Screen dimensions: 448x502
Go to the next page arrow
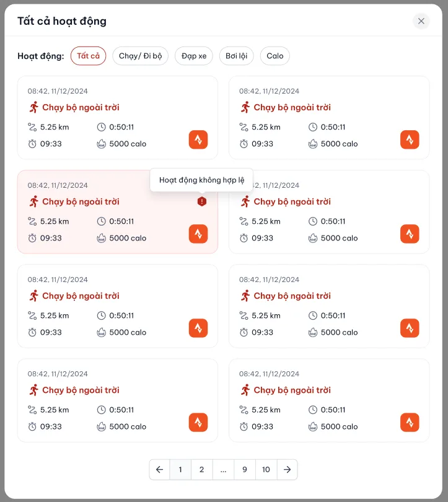coord(287,470)
